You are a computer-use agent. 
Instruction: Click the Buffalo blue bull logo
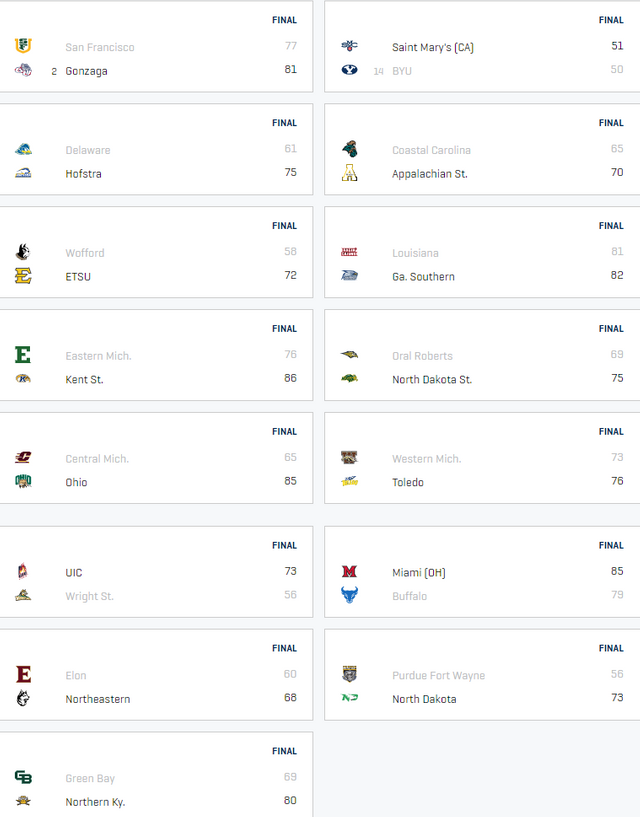coord(349,595)
